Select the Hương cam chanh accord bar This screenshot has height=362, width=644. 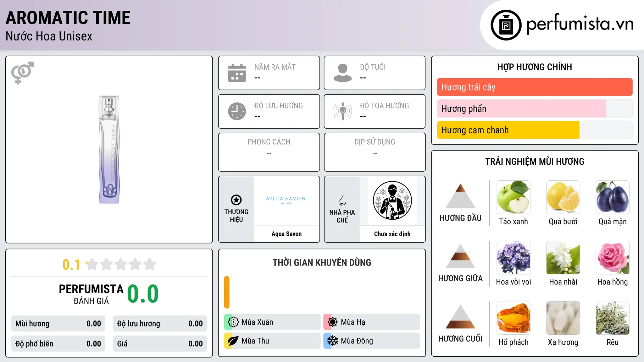point(535,130)
